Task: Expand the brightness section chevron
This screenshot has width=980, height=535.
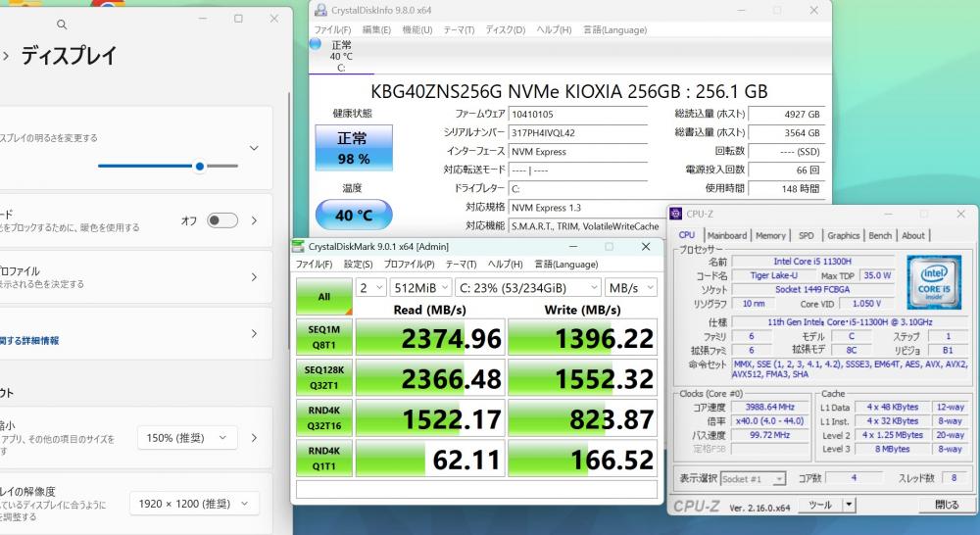Action: [254, 148]
